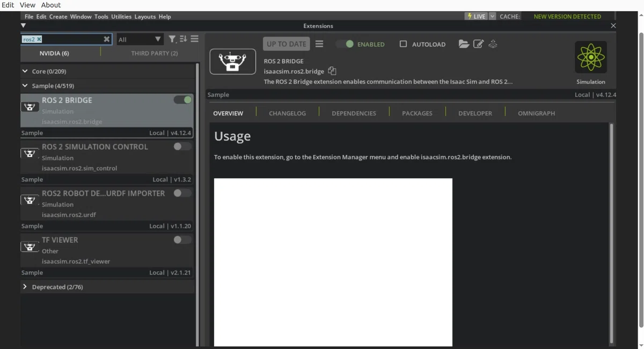Open the extension list hamburger menu

194,39
